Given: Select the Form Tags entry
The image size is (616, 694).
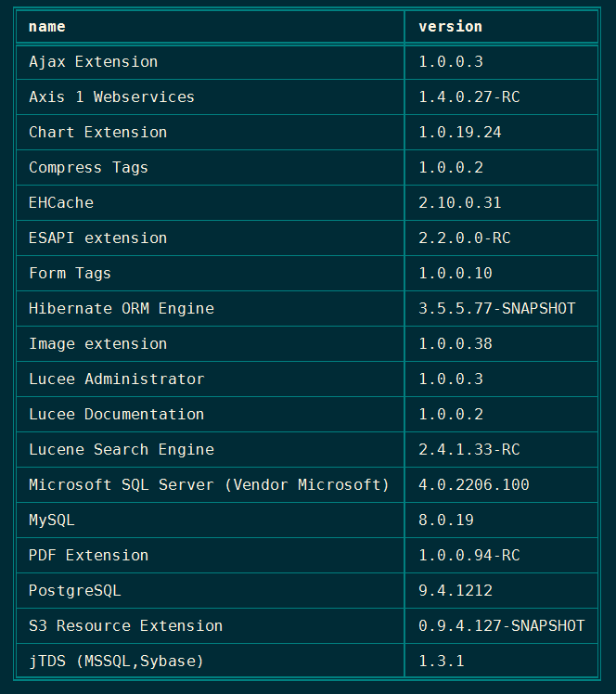Looking at the screenshot, I should [70, 274].
